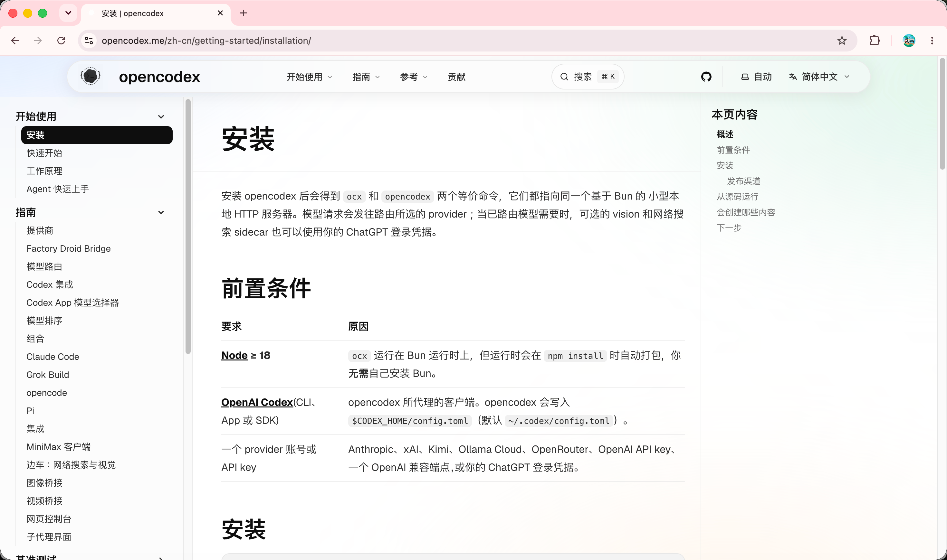This screenshot has width=947, height=560.
Task: Click the sidebar scrollbar thumb
Action: (x=188, y=227)
